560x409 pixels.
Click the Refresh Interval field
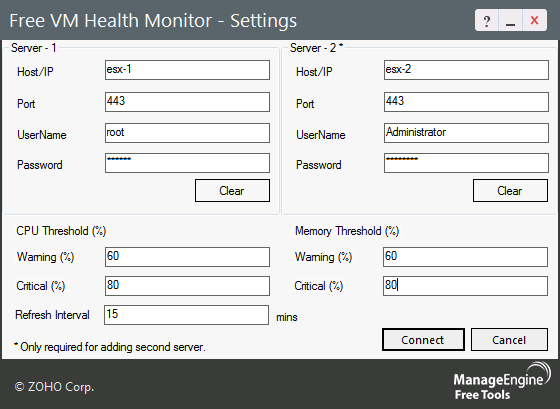point(186,315)
